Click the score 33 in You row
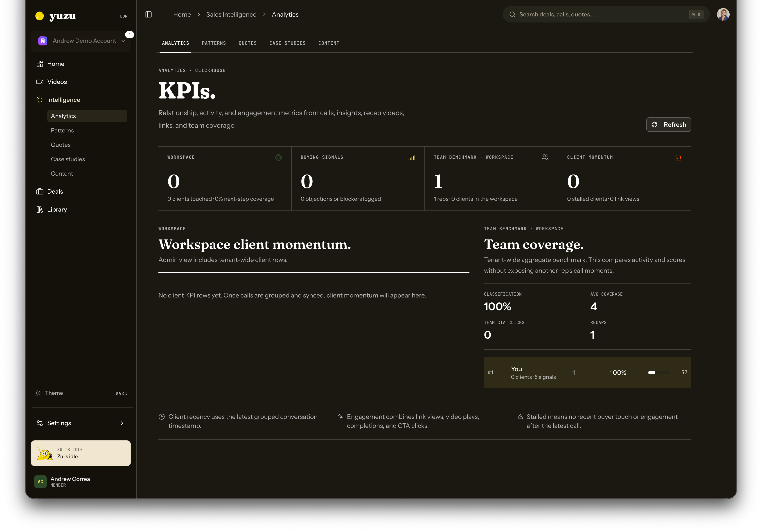Image resolution: width=762 pixels, height=532 pixels. click(x=684, y=372)
